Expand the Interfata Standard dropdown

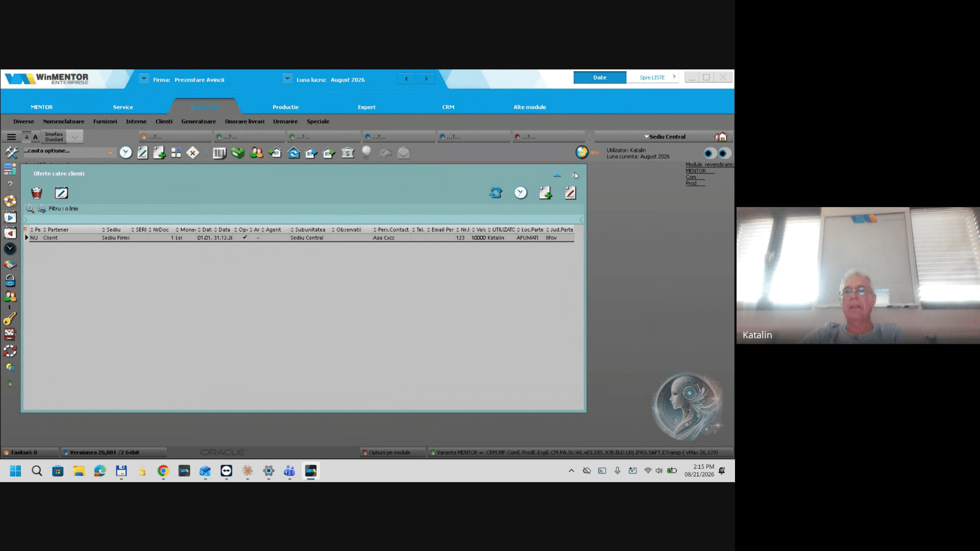pyautogui.click(x=75, y=137)
